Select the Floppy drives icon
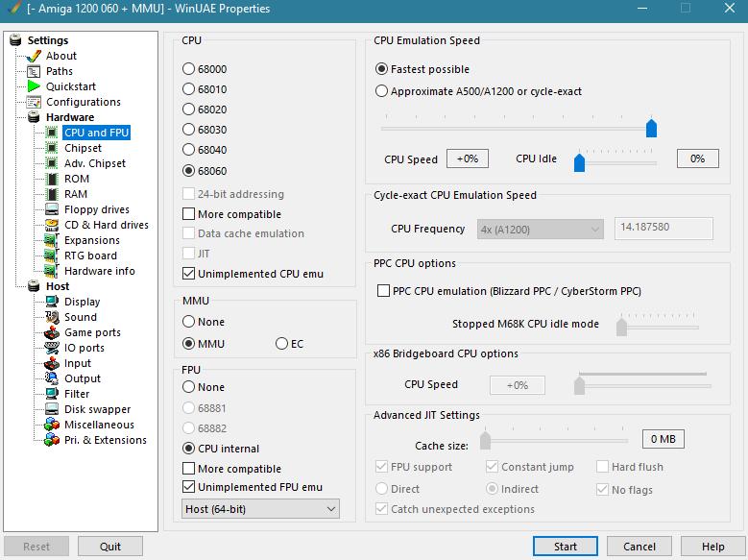748x560 pixels. 52,209
